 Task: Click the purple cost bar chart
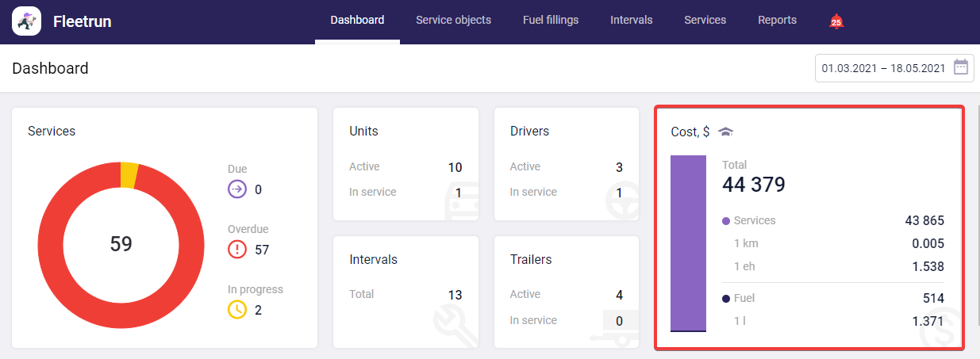(x=688, y=242)
